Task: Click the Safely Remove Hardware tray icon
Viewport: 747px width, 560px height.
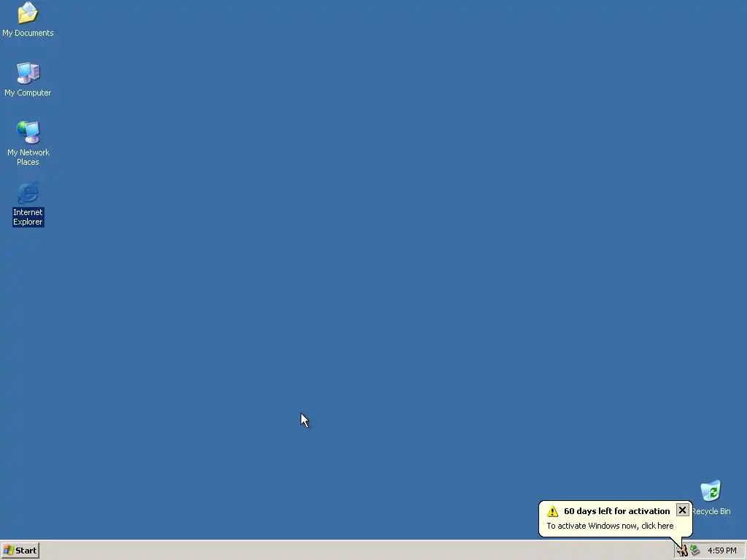Action: click(x=695, y=551)
